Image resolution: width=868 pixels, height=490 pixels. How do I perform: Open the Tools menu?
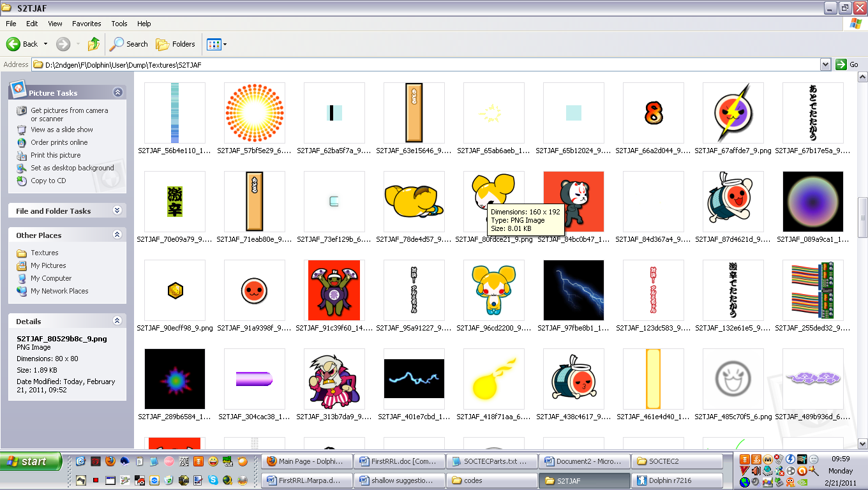click(x=119, y=24)
